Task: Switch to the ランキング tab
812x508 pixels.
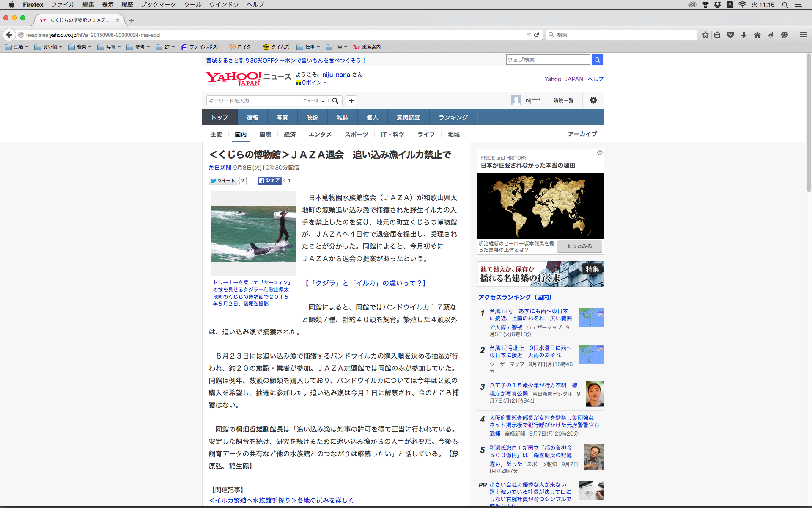Action: (x=453, y=117)
